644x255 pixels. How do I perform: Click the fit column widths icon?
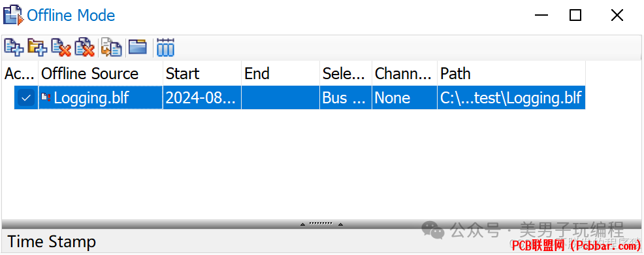click(165, 47)
